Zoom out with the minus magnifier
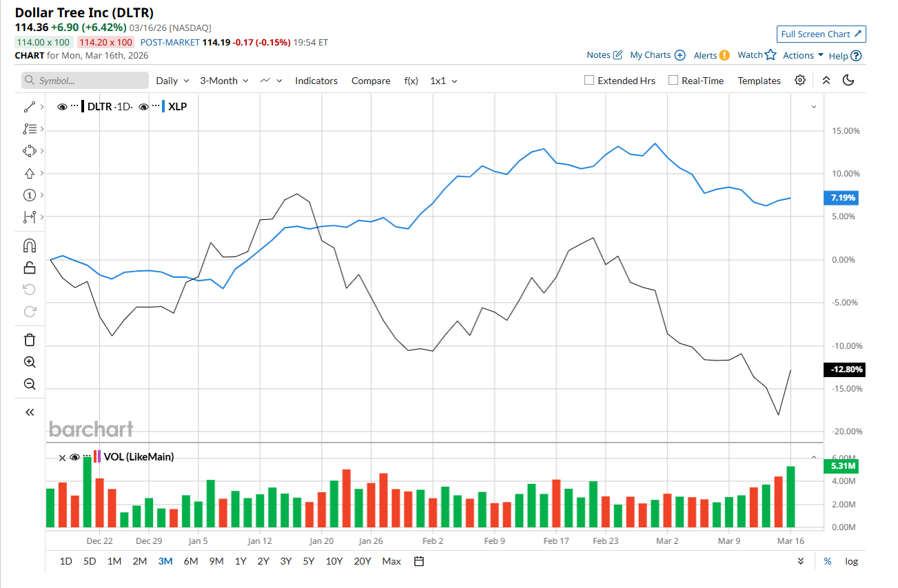Image resolution: width=898 pixels, height=588 pixels. (30, 384)
